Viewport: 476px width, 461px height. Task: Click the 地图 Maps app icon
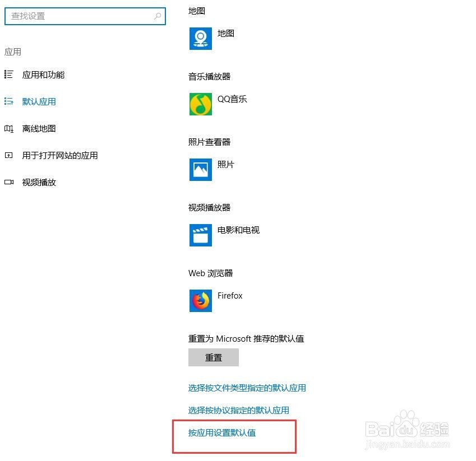[200, 38]
